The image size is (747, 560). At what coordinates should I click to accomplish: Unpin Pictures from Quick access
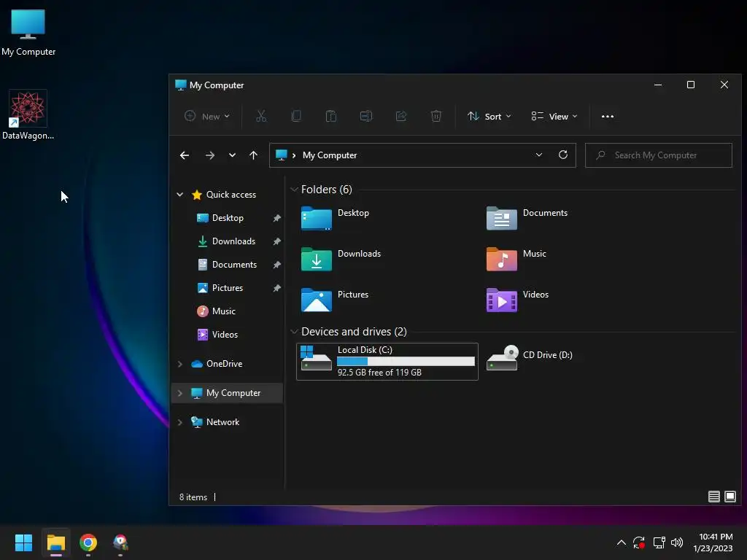[x=276, y=288]
